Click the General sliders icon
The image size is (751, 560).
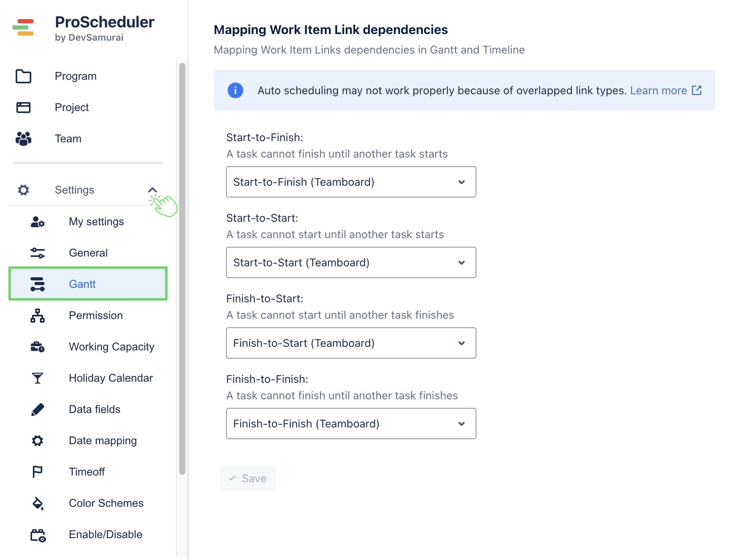(x=38, y=253)
